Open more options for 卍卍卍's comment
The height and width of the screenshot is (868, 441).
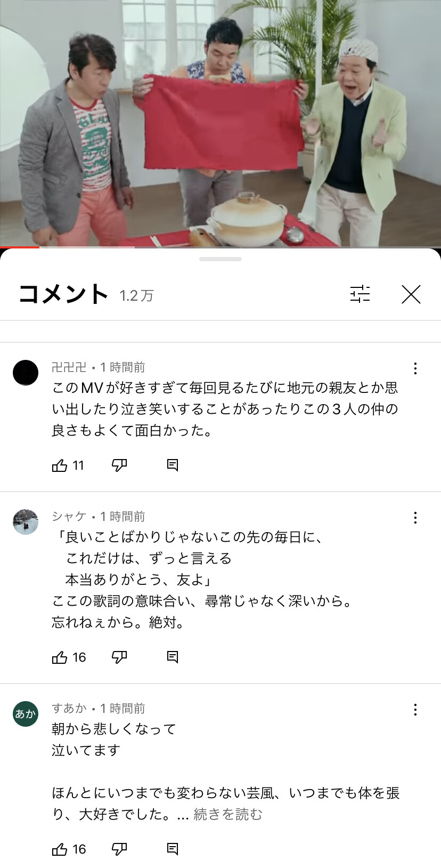(415, 368)
